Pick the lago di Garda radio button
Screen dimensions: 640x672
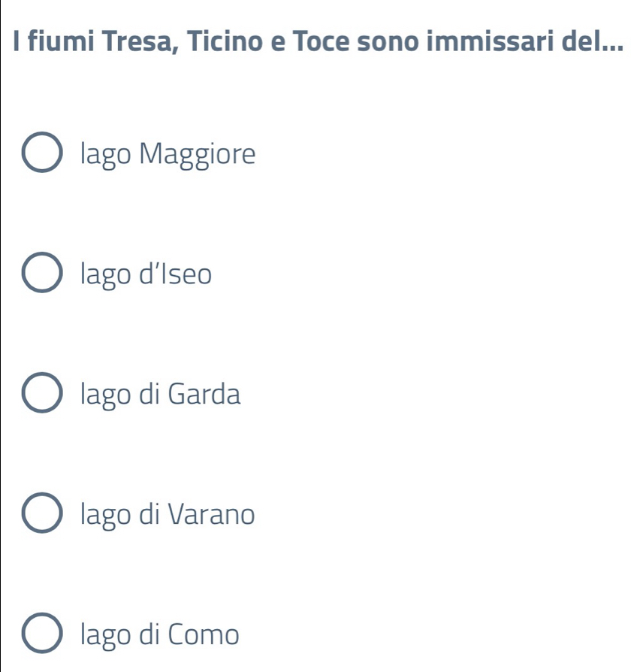[42, 395]
